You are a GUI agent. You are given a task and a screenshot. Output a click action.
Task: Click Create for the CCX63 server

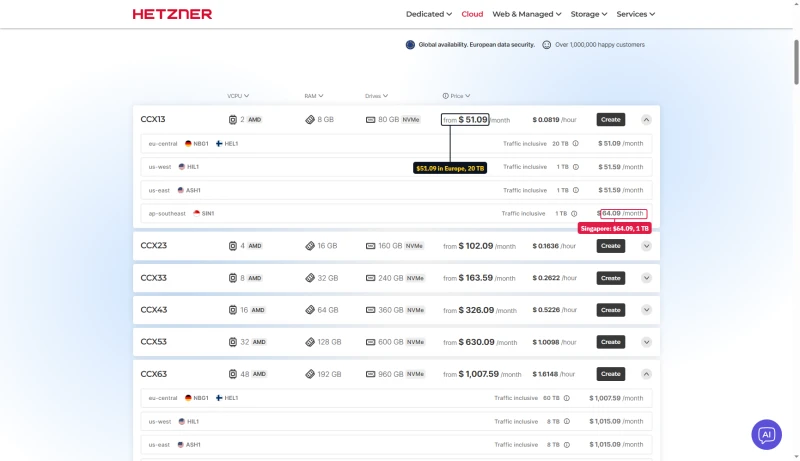[x=611, y=374]
